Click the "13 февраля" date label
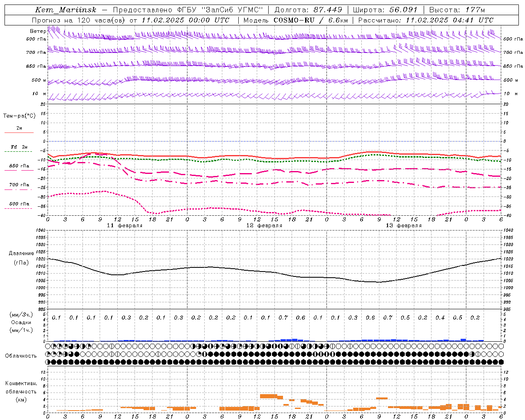Viewport: 525px width, 420px height. (x=404, y=226)
